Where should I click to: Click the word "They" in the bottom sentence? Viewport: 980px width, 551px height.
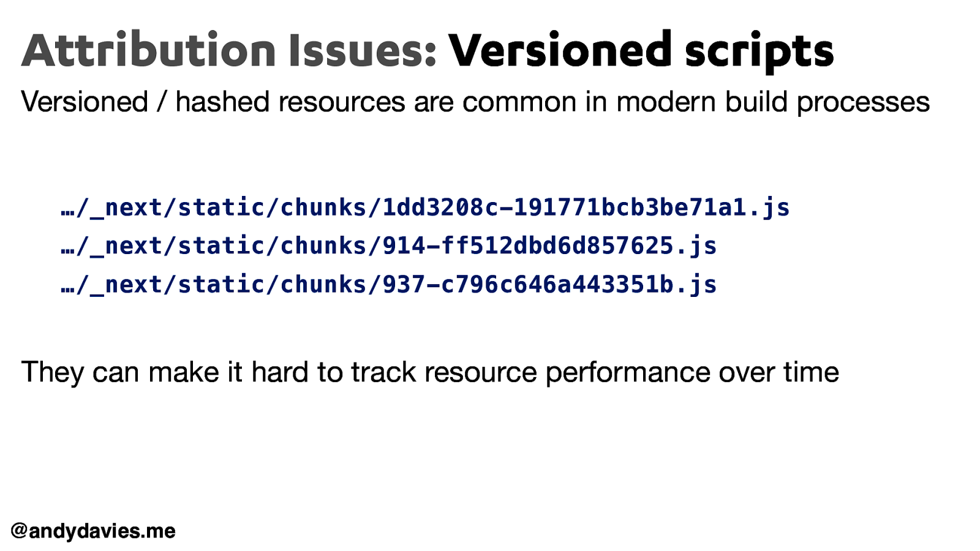coord(52,372)
